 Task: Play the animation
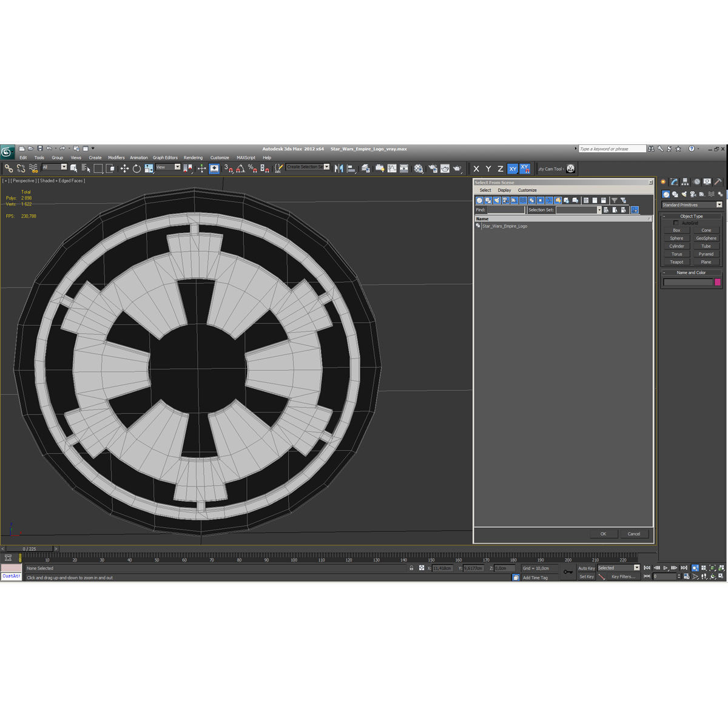(666, 568)
